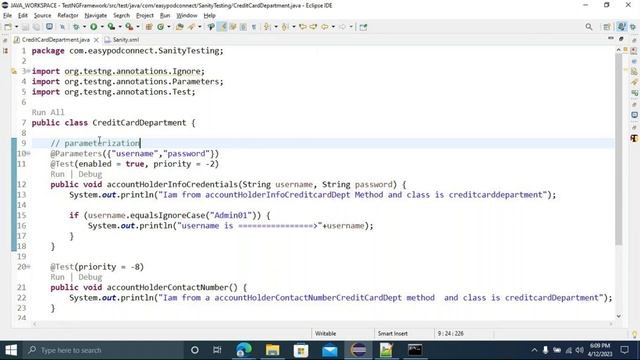Close the CreditCardDepartment.java tab
The height and width of the screenshot is (360, 640).
[x=96, y=40]
